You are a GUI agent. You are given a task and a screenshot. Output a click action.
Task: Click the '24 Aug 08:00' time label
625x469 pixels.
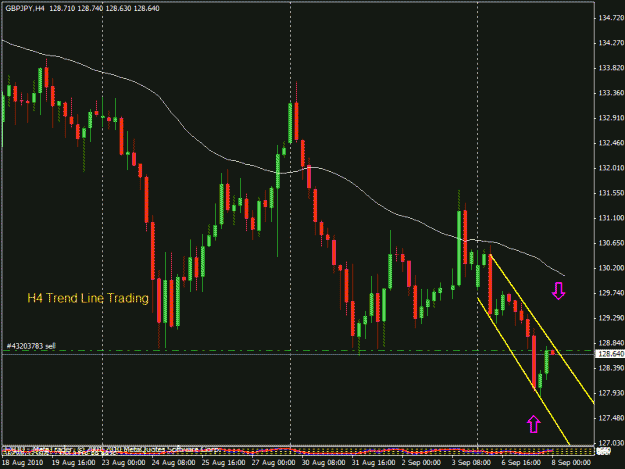173,463
